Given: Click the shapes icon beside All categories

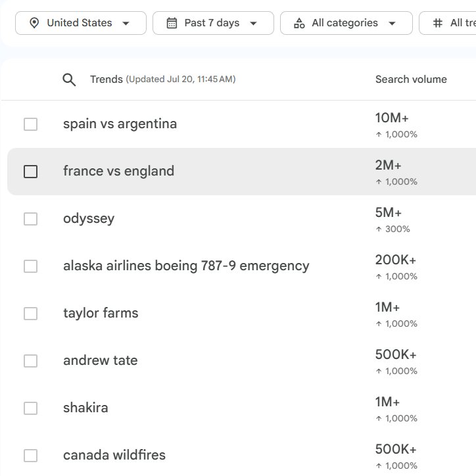Looking at the screenshot, I should [299, 23].
